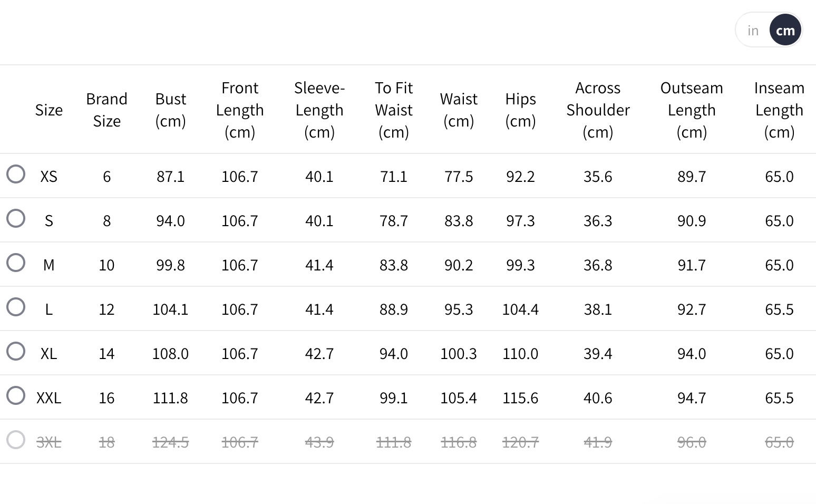Image resolution: width=816 pixels, height=504 pixels.
Task: Click the Bust (cm) column header
Action: (171, 110)
